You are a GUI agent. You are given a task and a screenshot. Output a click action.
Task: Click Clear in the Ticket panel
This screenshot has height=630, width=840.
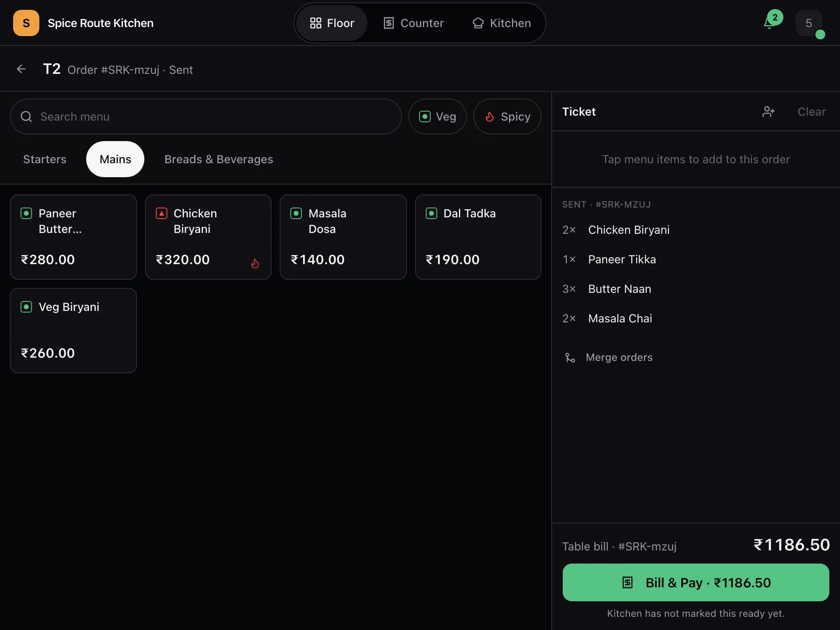point(811,112)
